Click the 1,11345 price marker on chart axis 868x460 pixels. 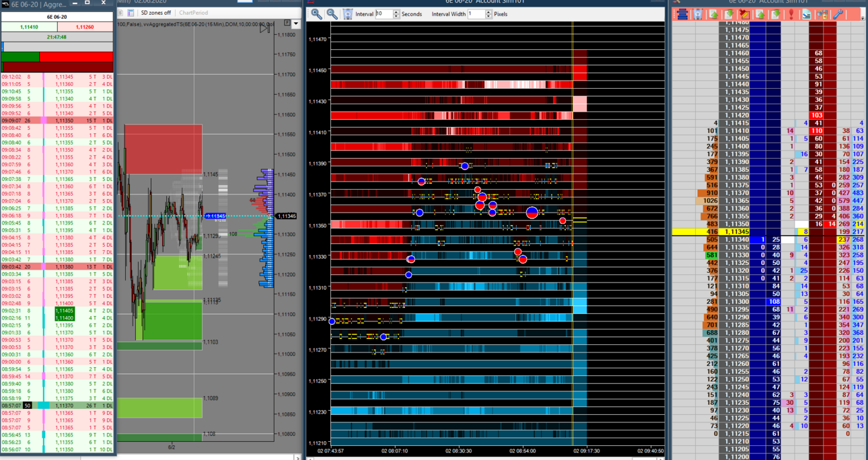click(x=286, y=216)
